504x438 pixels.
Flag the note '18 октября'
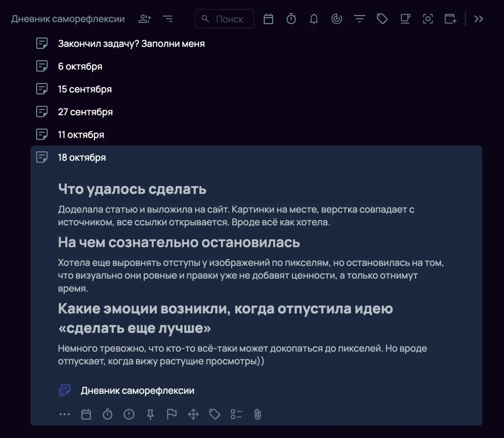pyautogui.click(x=172, y=414)
